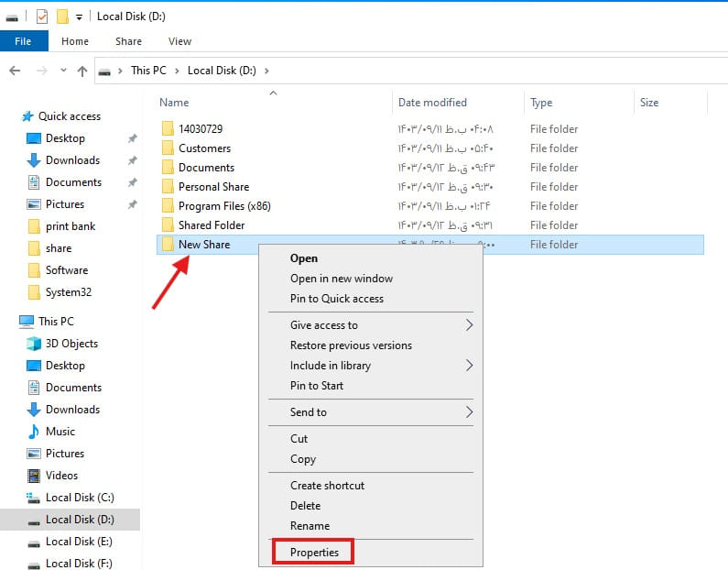Select the Program Files (x86) folder icon
This screenshot has width=728, height=570.
coord(168,206)
